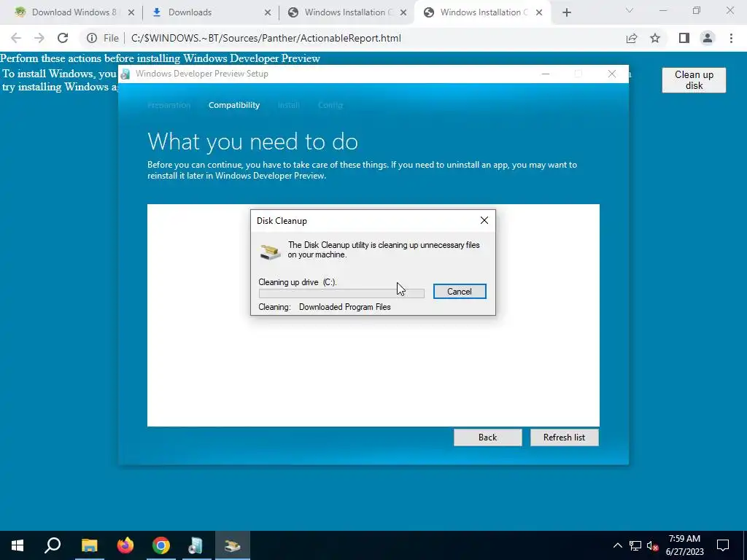The height and width of the screenshot is (560, 747).
Task: Select the Install step in Setup
Action: [288, 105]
